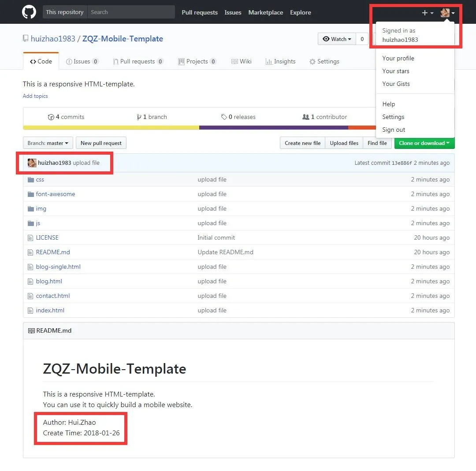Image resolution: width=476 pixels, height=471 pixels.
Task: Click the img folder icon
Action: tap(31, 209)
